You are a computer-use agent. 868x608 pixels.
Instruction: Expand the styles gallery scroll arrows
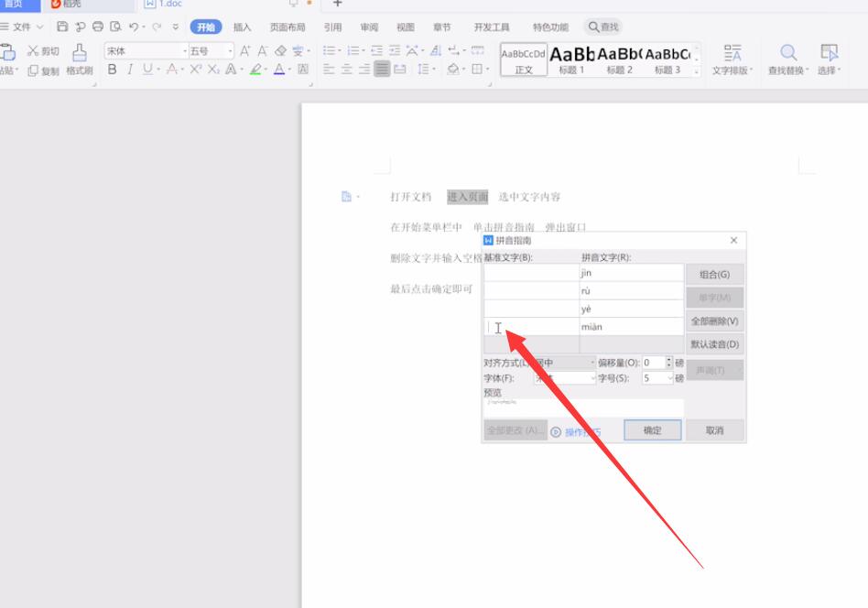point(697,60)
